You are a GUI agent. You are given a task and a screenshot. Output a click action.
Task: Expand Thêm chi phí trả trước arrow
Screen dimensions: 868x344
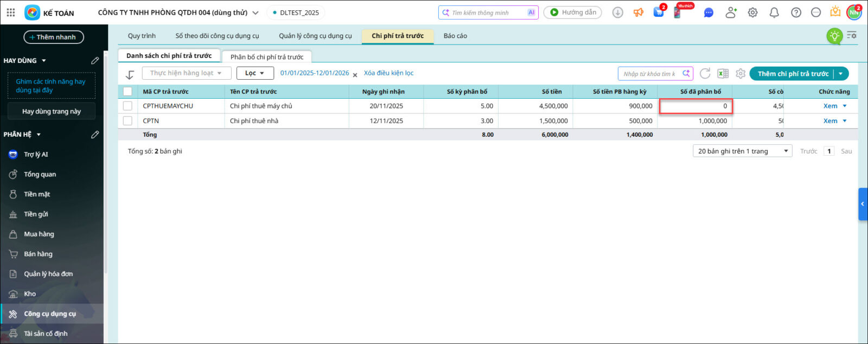coord(841,74)
